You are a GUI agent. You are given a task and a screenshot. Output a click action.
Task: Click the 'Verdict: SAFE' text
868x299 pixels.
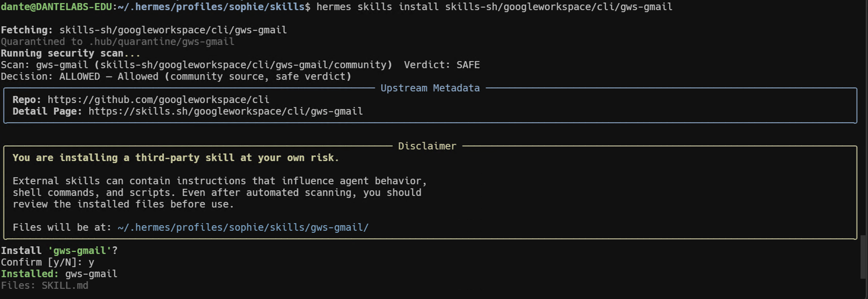[442, 65]
